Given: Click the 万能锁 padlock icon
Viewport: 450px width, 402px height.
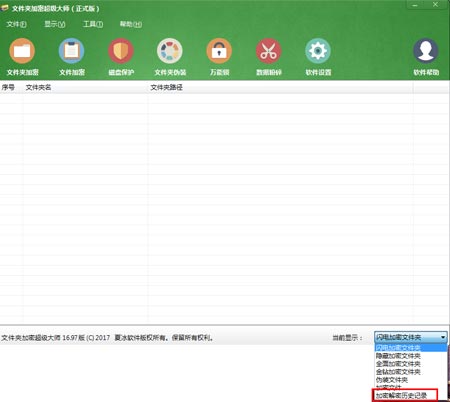Looking at the screenshot, I should point(219,51).
